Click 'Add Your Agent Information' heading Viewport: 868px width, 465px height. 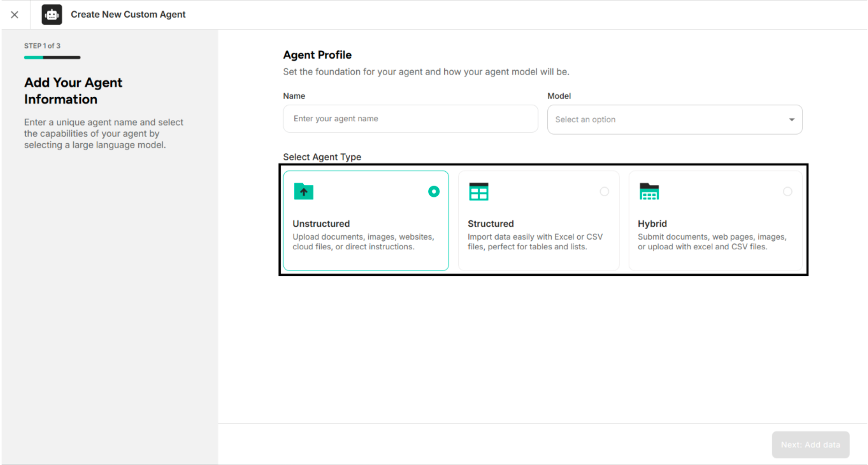pyautogui.click(x=73, y=91)
